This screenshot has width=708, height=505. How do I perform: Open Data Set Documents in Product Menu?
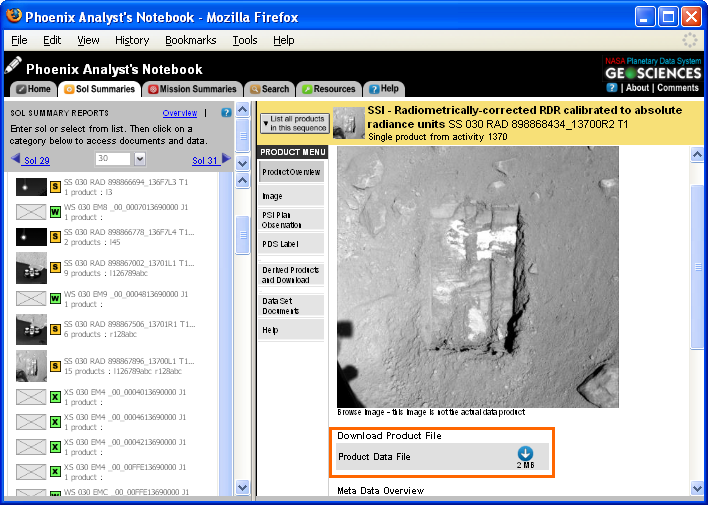291,306
